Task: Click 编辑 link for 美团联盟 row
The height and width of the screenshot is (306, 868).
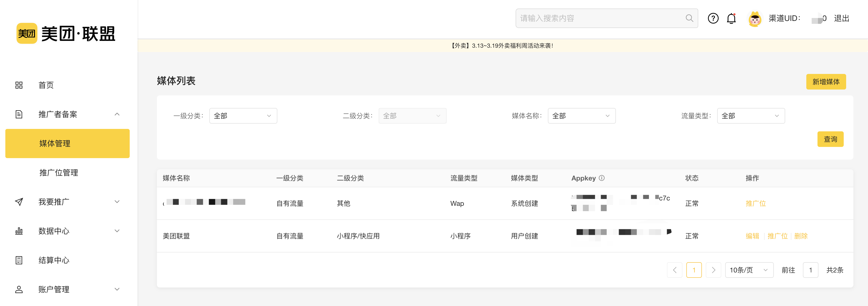Action: click(x=752, y=236)
